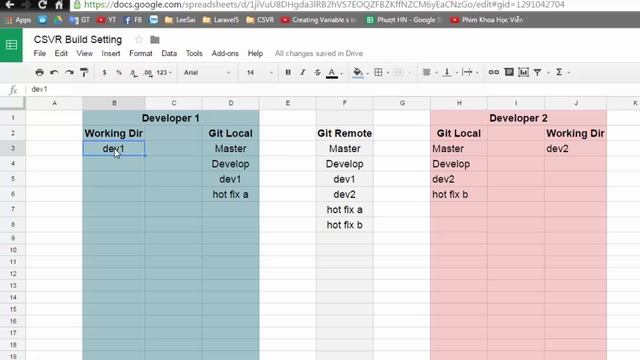The image size is (640, 360).
Task: Select column B header
Action: coord(114,103)
